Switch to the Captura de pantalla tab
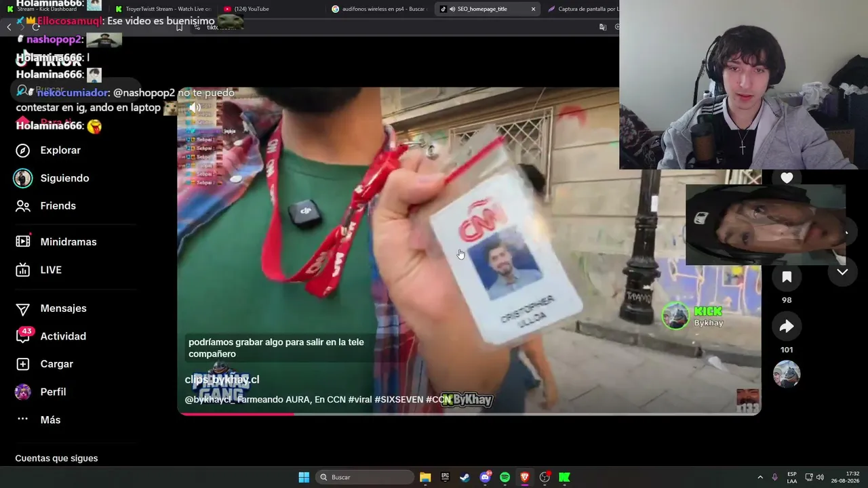The height and width of the screenshot is (488, 868). (x=583, y=9)
